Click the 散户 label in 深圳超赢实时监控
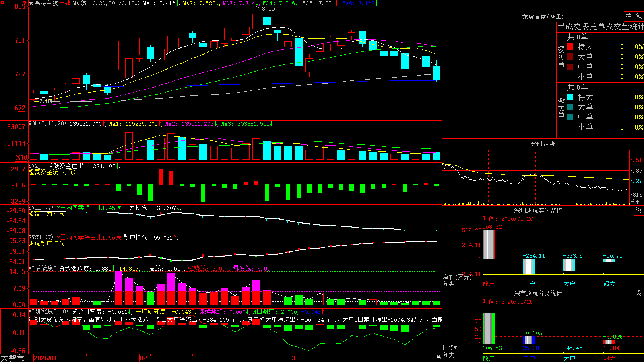 488,284
